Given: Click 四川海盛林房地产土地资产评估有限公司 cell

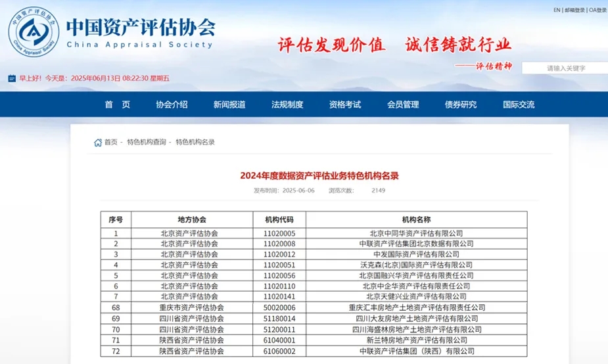Looking at the screenshot, I should coord(417,329).
